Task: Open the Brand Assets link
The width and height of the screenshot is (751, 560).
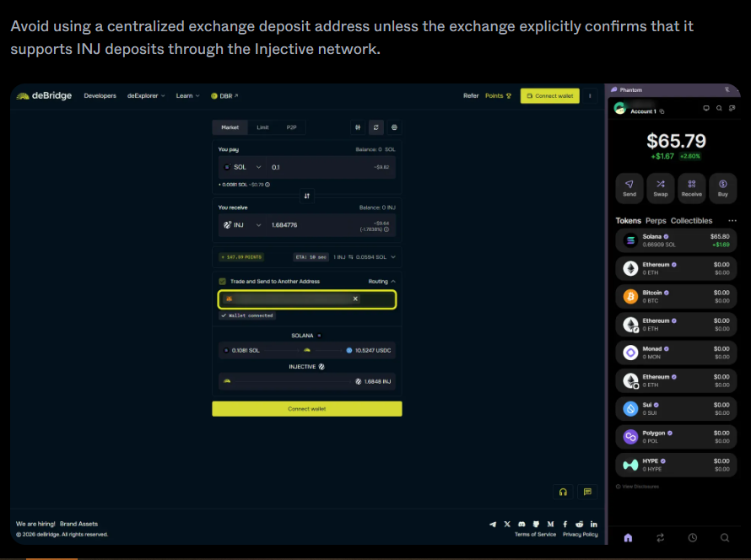Action: tap(78, 524)
